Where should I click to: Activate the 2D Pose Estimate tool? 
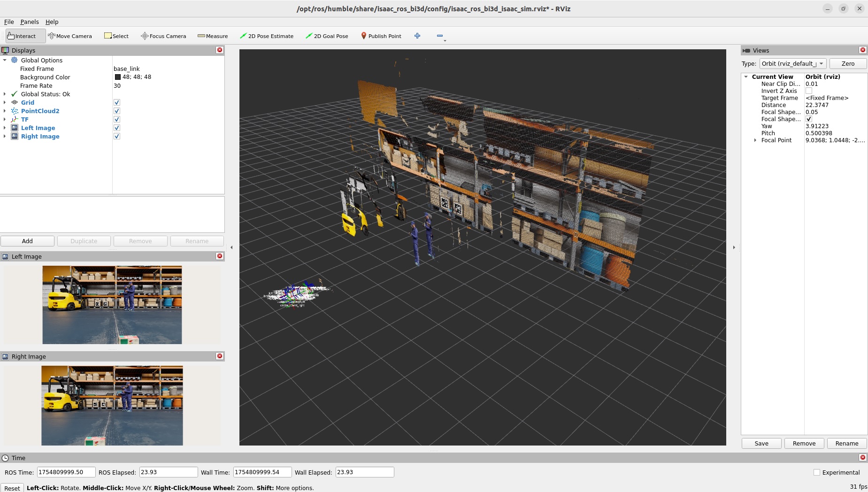[x=267, y=36]
